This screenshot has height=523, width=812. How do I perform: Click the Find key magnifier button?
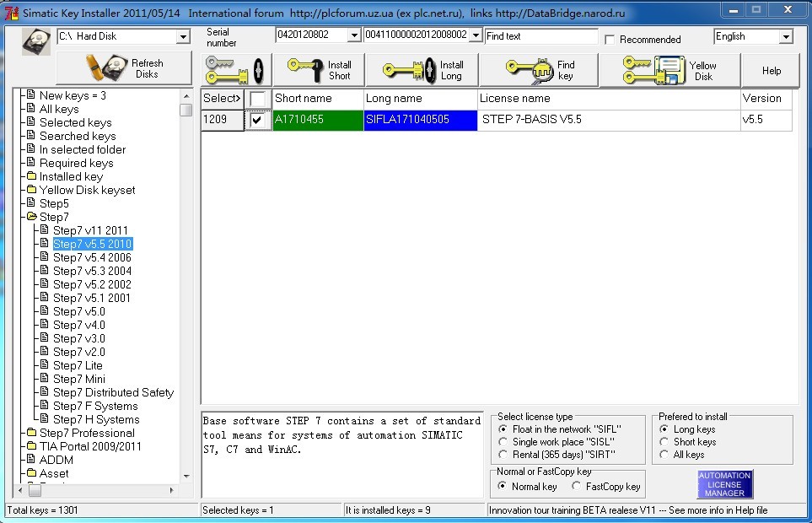click(x=541, y=70)
